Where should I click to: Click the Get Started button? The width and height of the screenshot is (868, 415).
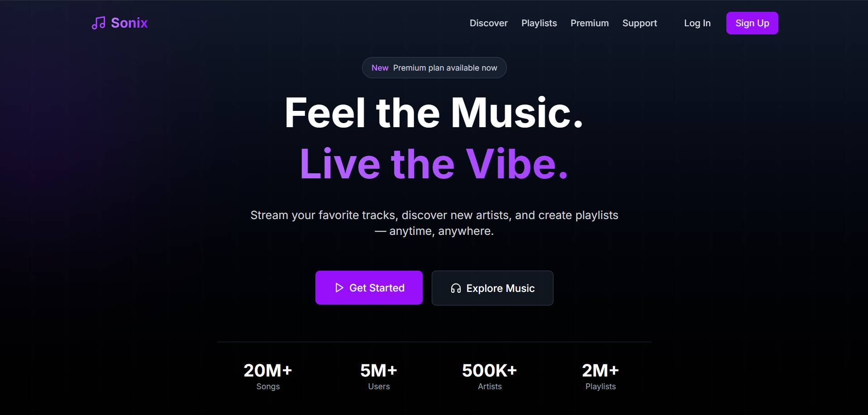coord(369,288)
